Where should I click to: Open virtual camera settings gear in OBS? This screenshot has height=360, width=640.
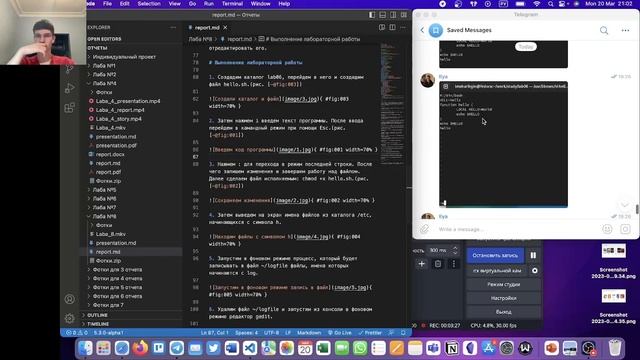535,270
